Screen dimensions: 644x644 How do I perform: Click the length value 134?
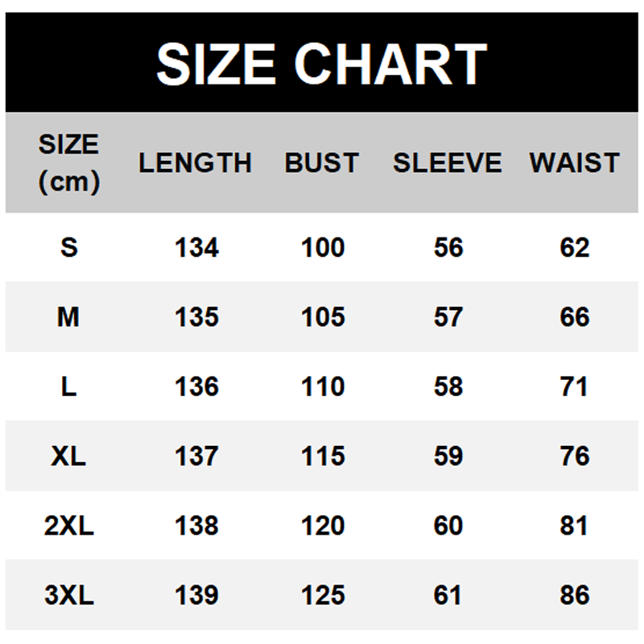(196, 247)
